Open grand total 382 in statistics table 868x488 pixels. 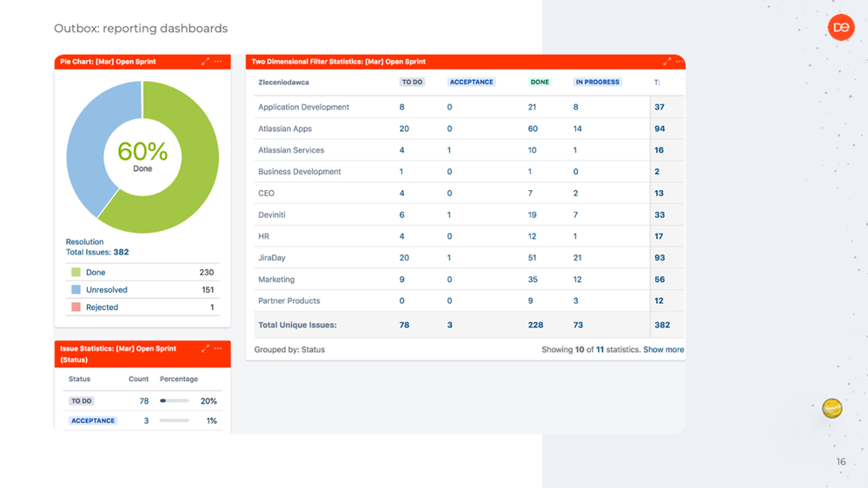(x=662, y=326)
